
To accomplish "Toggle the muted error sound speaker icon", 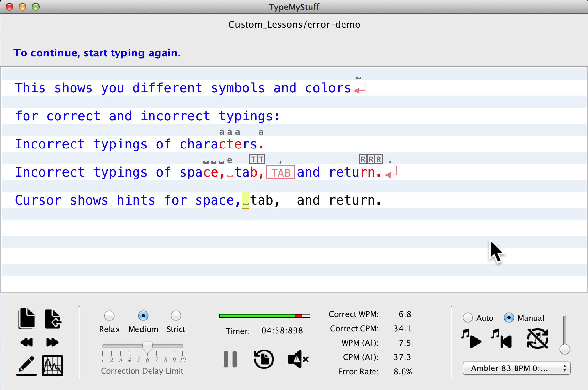I will point(298,359).
